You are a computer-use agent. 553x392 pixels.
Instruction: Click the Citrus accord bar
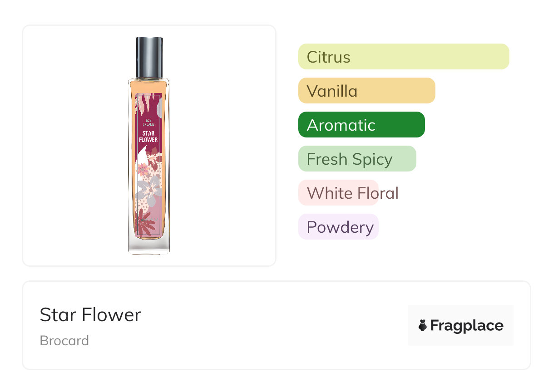pos(403,57)
